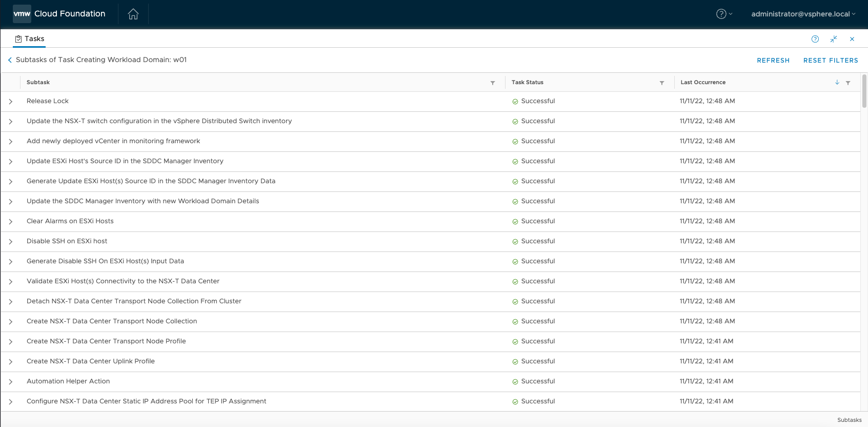Expand Validate ESXi Host(s) Connectivity row

10,282
